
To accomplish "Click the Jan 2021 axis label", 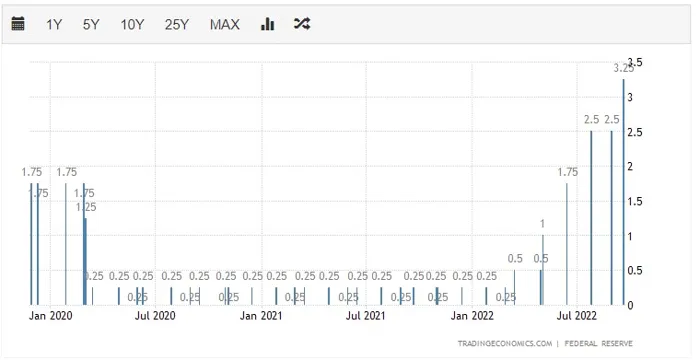I will pos(261,316).
